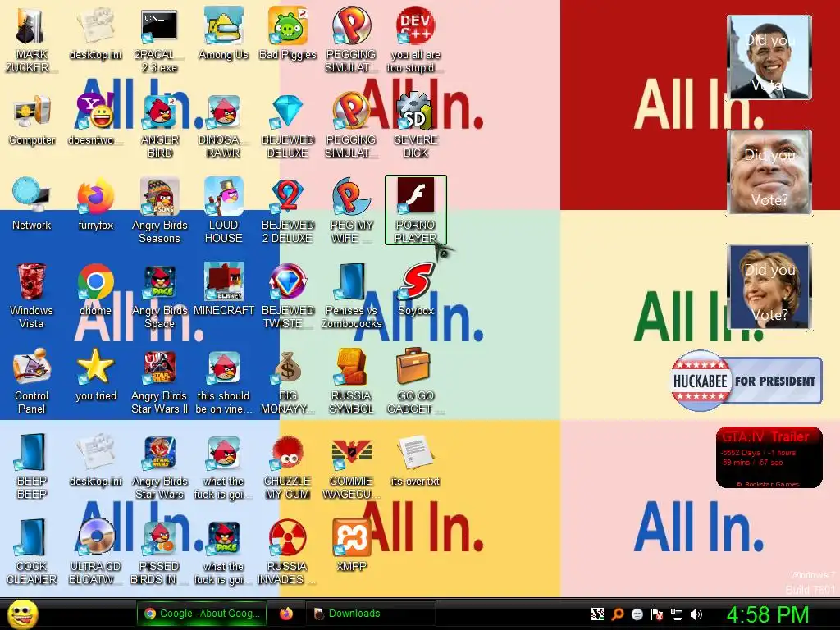The height and width of the screenshot is (630, 840).
Task: Launch the XMPP orange icon
Action: pyautogui.click(x=351, y=545)
